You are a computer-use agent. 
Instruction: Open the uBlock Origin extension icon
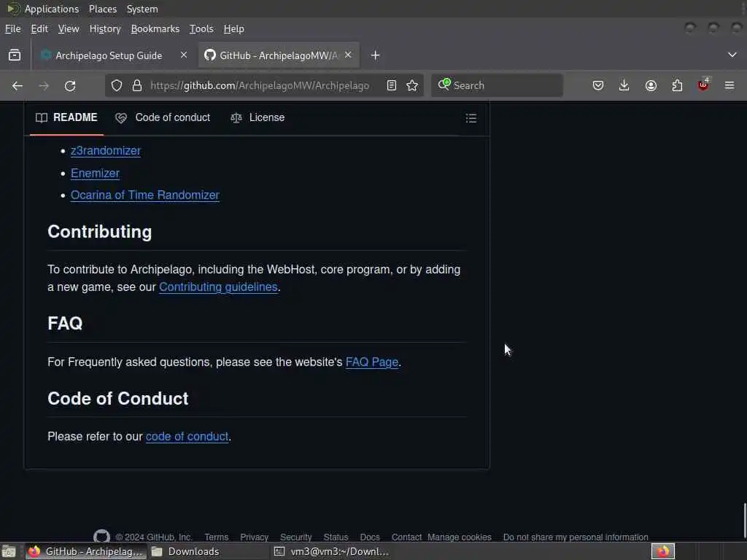(x=703, y=85)
